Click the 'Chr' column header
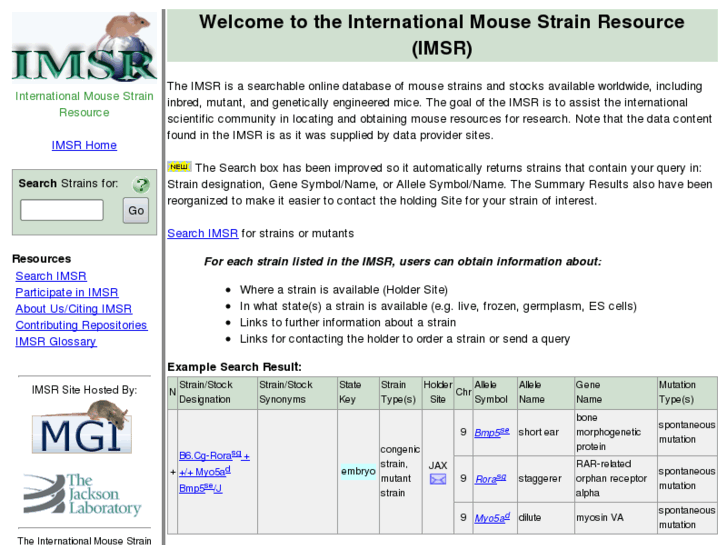Viewport: 727px width, 545px height. pyautogui.click(x=463, y=392)
